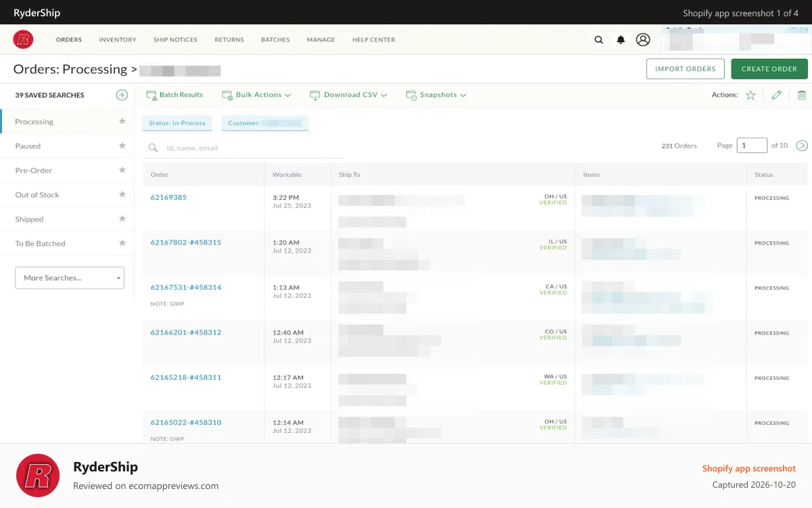
Task: Focus the id, name, email search field
Action: click(x=244, y=148)
